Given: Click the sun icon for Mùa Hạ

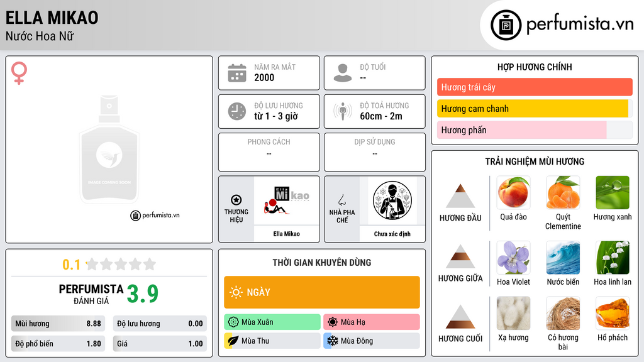Looking at the screenshot, I should coord(333,322).
